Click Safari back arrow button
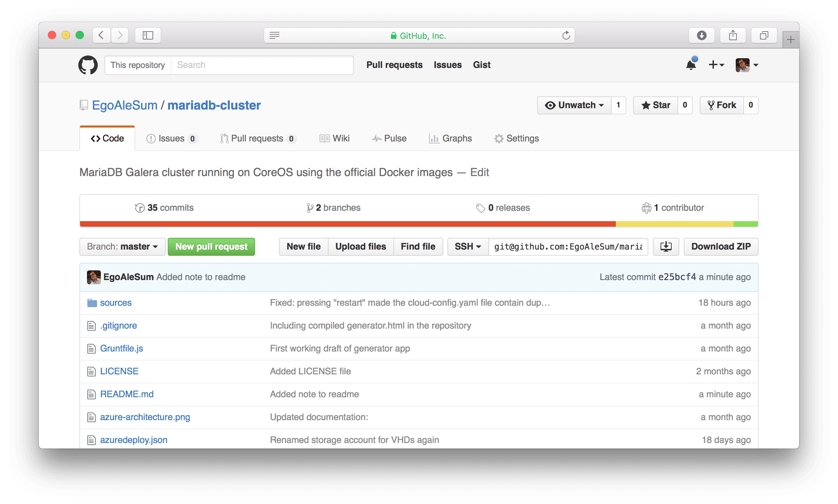This screenshot has height=504, width=838. 102,35
